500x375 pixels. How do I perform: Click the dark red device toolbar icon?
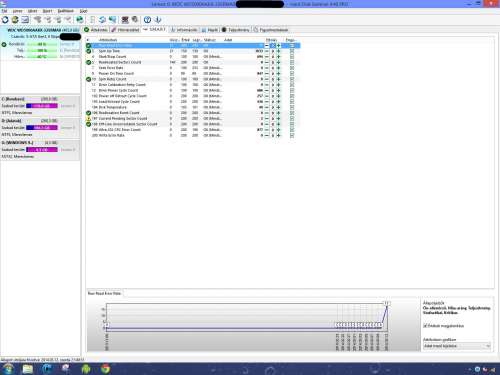(125, 20)
